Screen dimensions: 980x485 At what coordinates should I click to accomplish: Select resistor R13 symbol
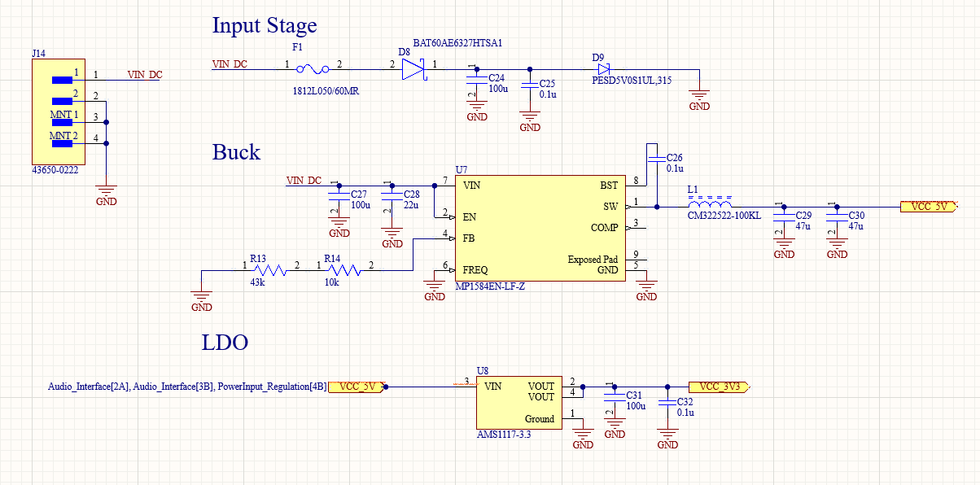point(269,270)
